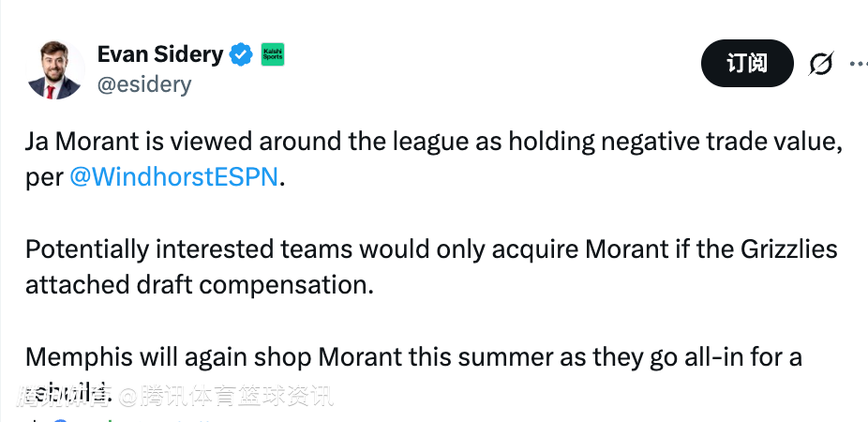
Task: Click the word "per" before the mention
Action: [44, 177]
